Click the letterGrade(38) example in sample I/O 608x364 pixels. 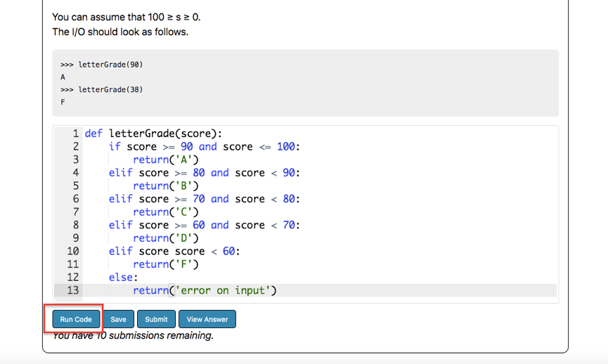tap(110, 90)
